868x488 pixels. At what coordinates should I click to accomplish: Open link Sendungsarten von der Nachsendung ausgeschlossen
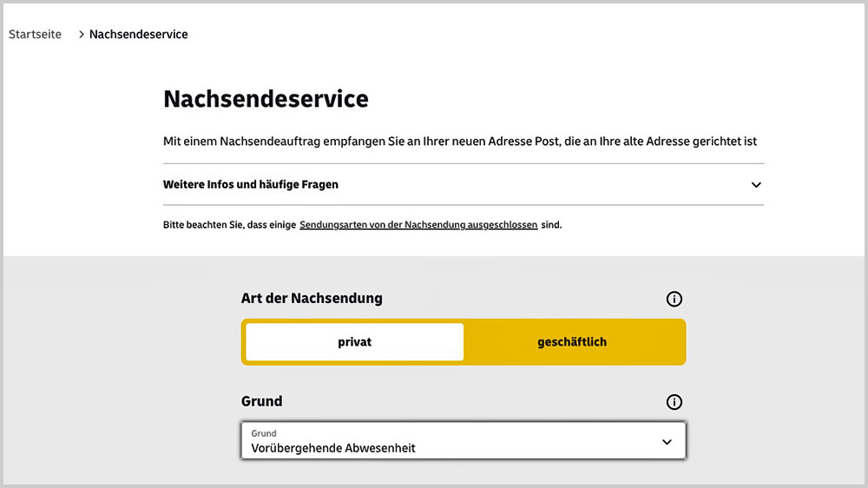pyautogui.click(x=418, y=225)
